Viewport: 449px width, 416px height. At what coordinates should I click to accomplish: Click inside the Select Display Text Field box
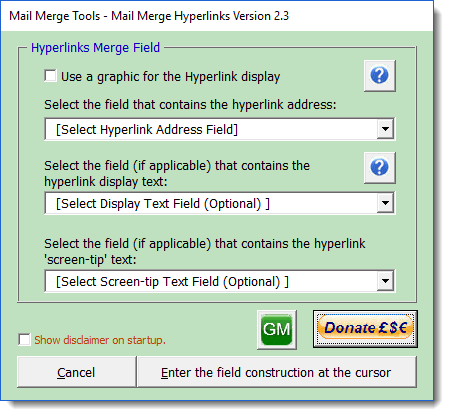pyautogui.click(x=211, y=203)
